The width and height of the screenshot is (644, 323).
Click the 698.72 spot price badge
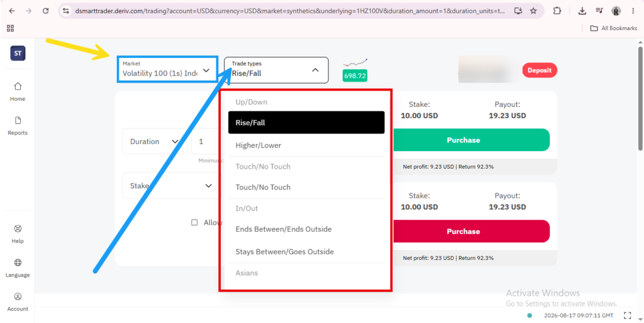[355, 76]
